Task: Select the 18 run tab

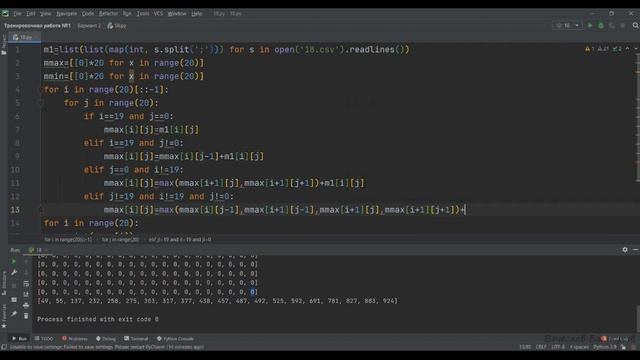Action: (38, 250)
